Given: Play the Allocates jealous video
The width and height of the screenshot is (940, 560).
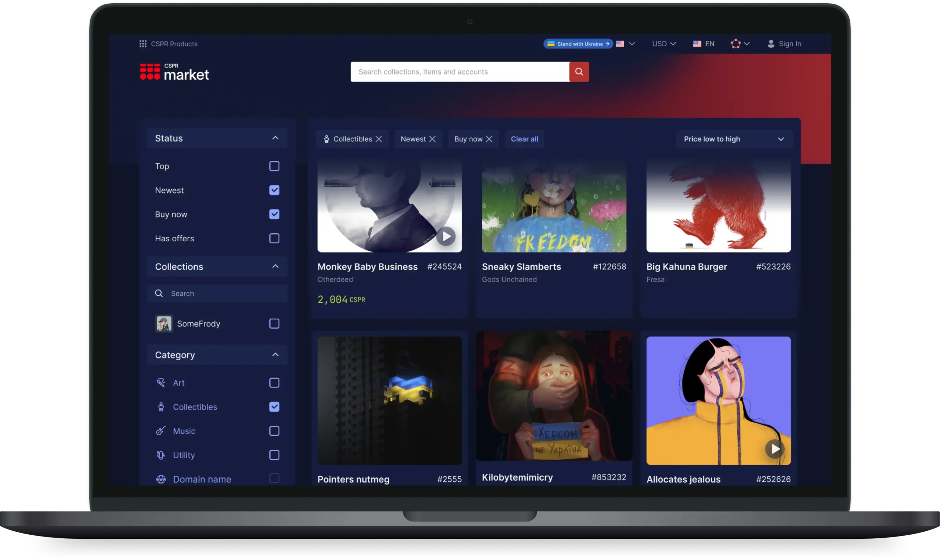Looking at the screenshot, I should 775,449.
